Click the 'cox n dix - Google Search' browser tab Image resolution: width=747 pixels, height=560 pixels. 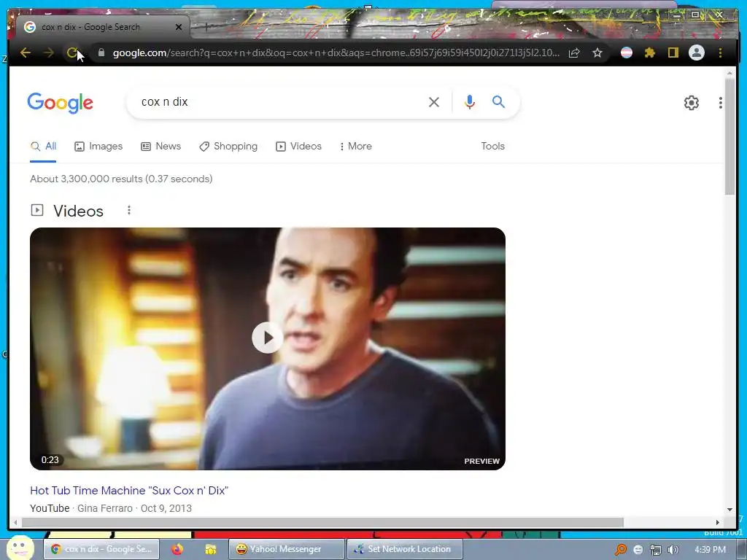point(102,27)
